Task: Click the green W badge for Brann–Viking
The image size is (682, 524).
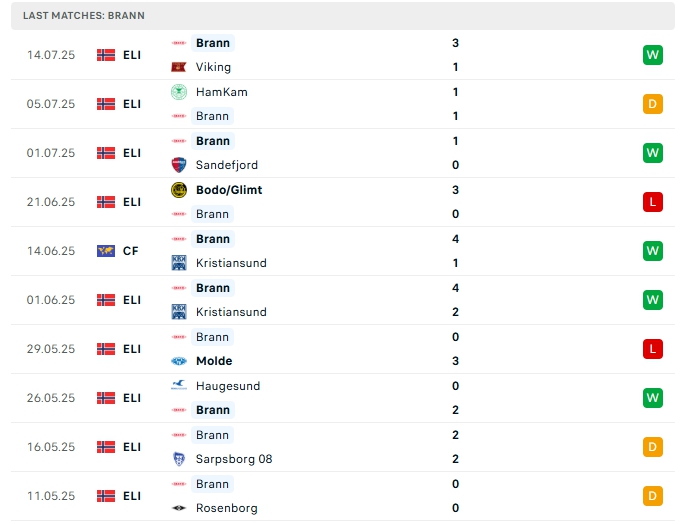Action: tap(653, 55)
